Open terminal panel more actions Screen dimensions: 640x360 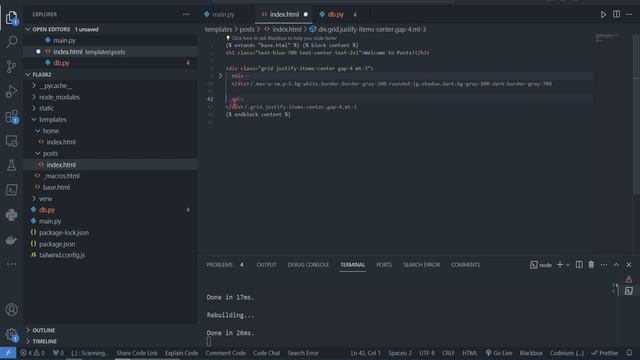pyautogui.click(x=604, y=264)
